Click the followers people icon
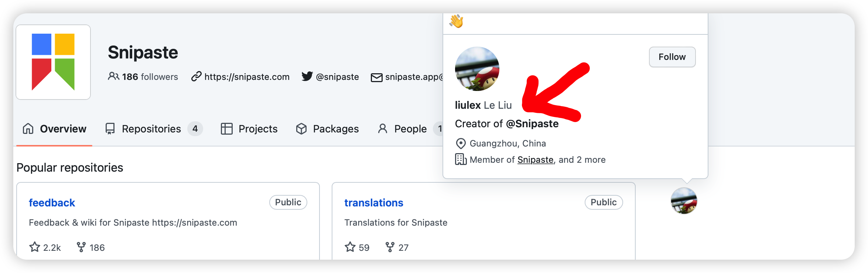The width and height of the screenshot is (868, 273). pos(113,76)
